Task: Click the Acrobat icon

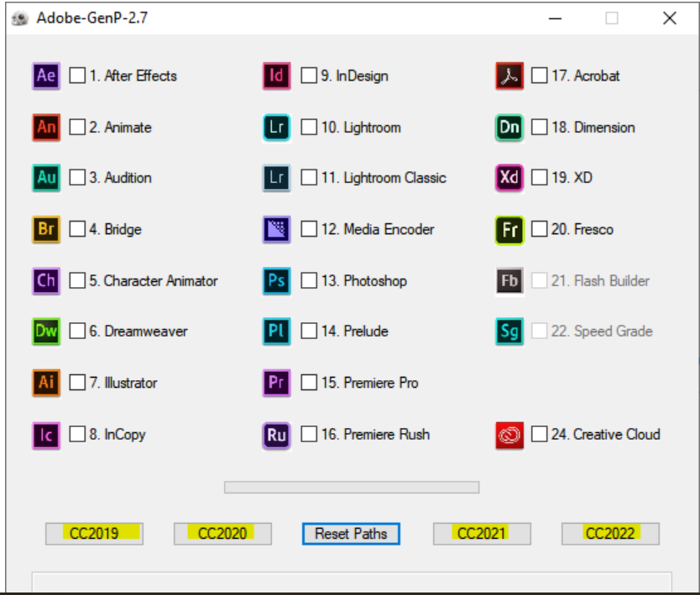Action: (509, 76)
